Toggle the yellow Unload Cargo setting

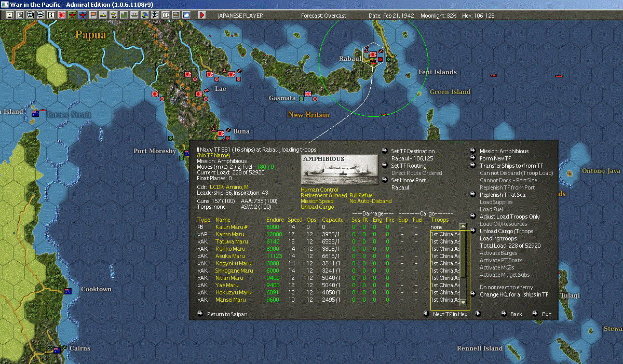(318, 207)
